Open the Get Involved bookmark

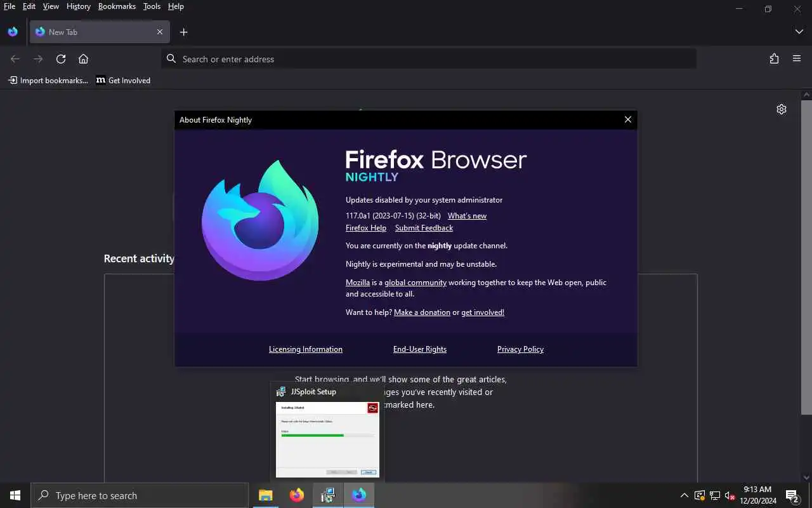pyautogui.click(x=123, y=81)
